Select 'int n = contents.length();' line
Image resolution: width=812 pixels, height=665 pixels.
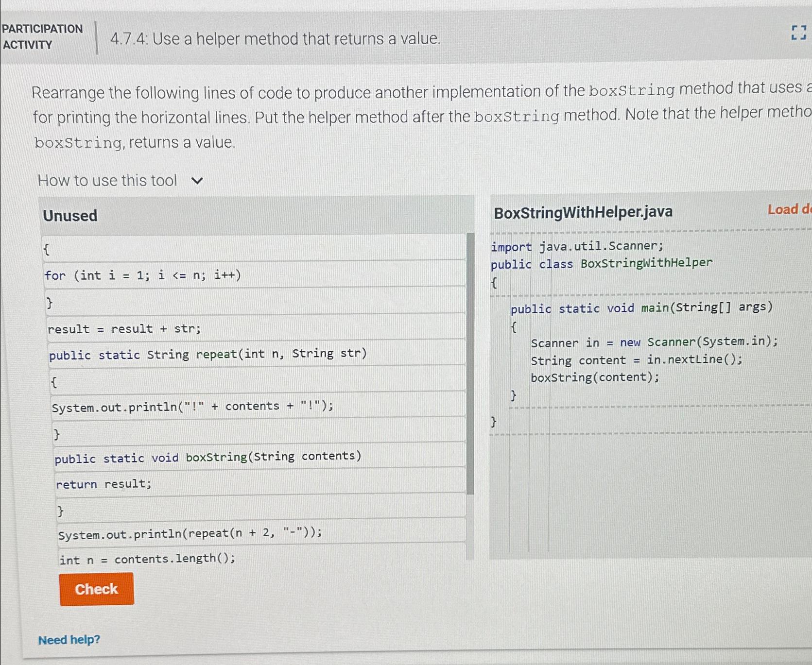[262, 558]
